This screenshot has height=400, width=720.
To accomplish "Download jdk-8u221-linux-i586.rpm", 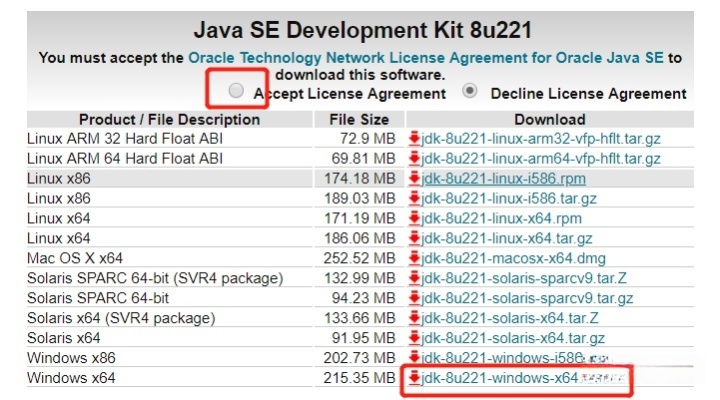I will 503,179.
